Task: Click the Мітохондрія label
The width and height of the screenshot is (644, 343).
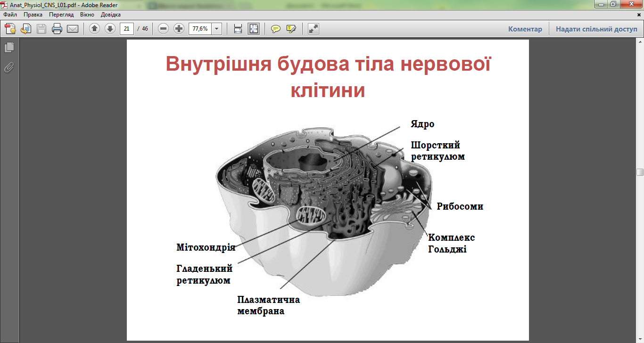Action: point(206,247)
